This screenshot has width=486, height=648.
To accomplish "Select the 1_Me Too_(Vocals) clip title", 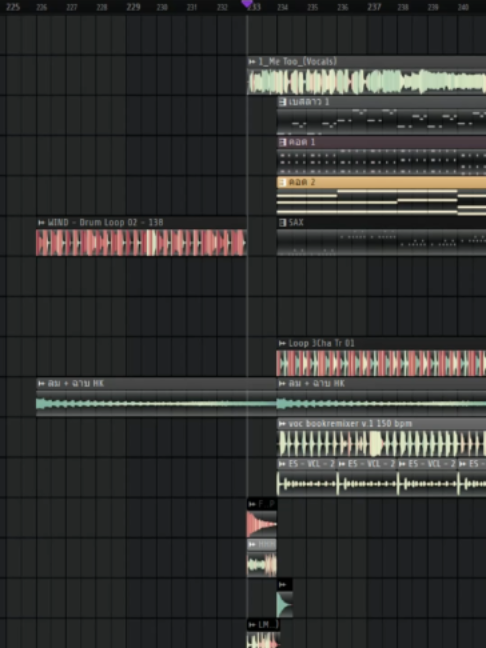I will (x=298, y=62).
